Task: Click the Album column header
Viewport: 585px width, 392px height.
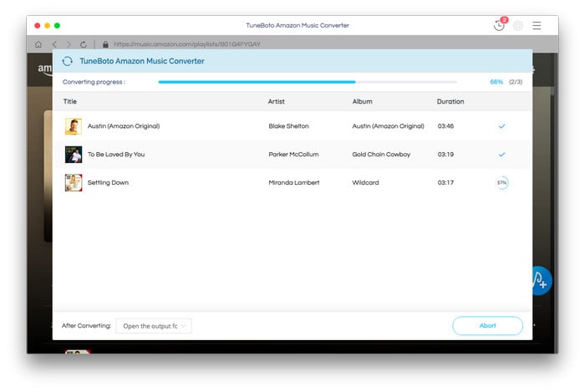Action: click(x=362, y=101)
